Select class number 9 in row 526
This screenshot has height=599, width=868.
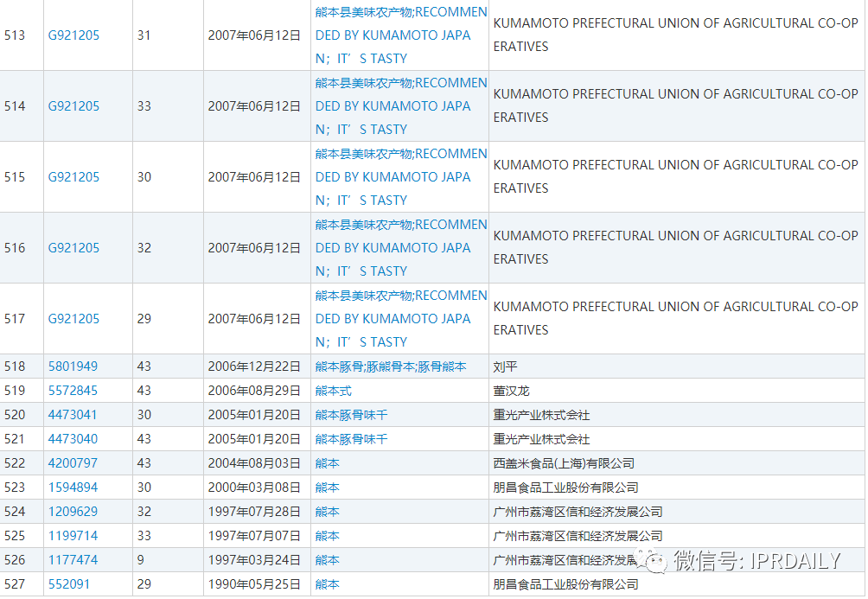(x=141, y=560)
